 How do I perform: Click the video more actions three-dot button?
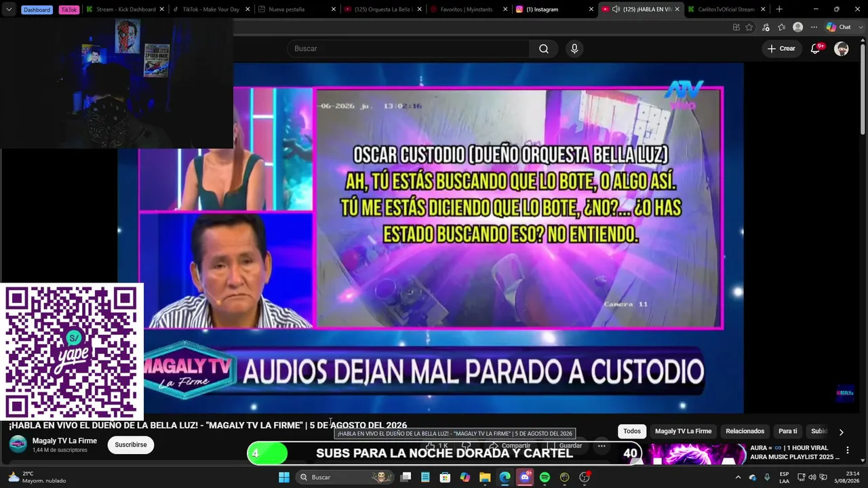point(601,446)
